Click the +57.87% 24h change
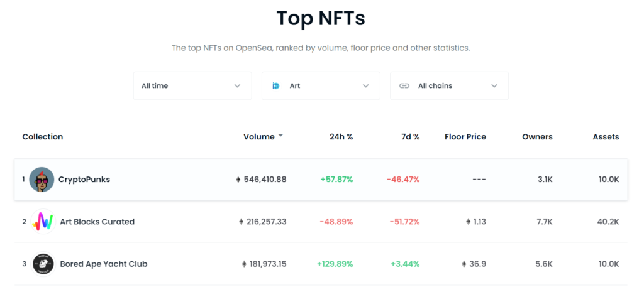This screenshot has height=292, width=644. (337, 180)
